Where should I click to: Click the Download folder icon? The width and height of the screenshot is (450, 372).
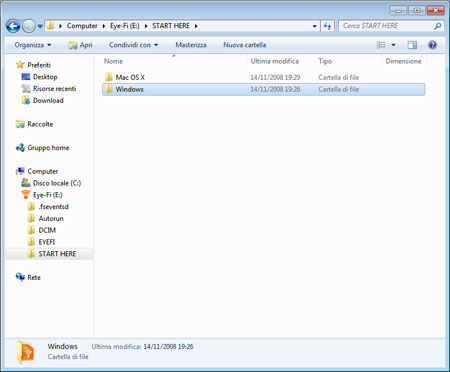26,100
